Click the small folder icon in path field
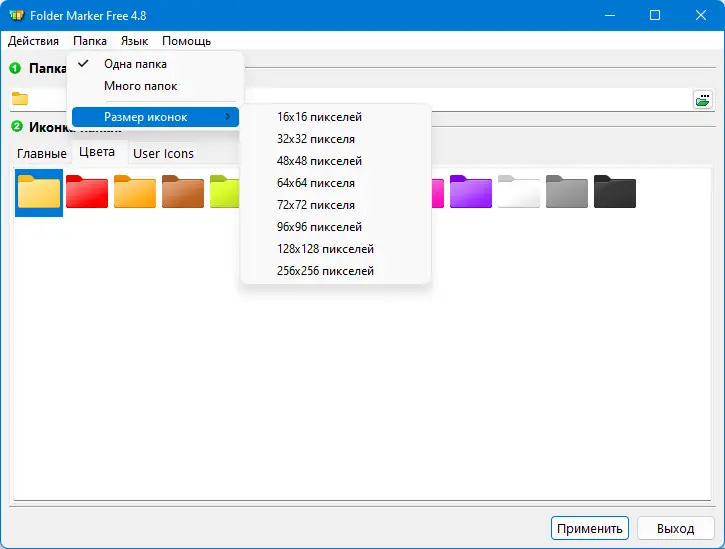The height and width of the screenshot is (549, 725). [20, 99]
